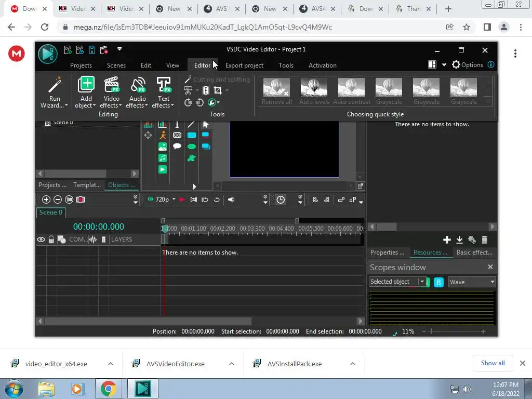
Task: Launch the Run Wizard tool
Action: tap(54, 92)
